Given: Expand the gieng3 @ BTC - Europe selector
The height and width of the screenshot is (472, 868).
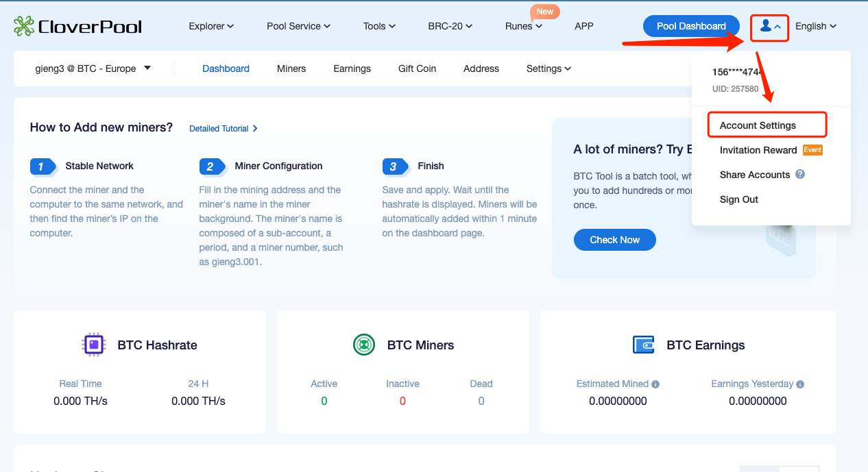Looking at the screenshot, I should click(x=93, y=69).
